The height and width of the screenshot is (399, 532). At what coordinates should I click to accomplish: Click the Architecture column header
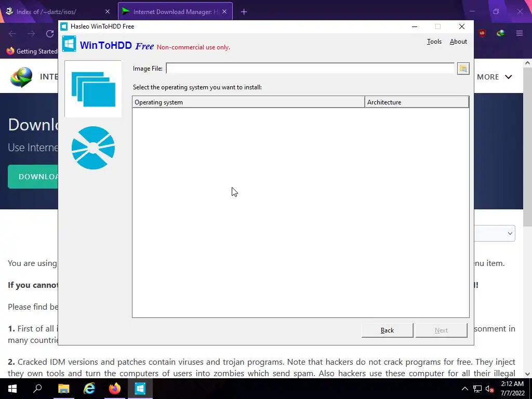(417, 102)
